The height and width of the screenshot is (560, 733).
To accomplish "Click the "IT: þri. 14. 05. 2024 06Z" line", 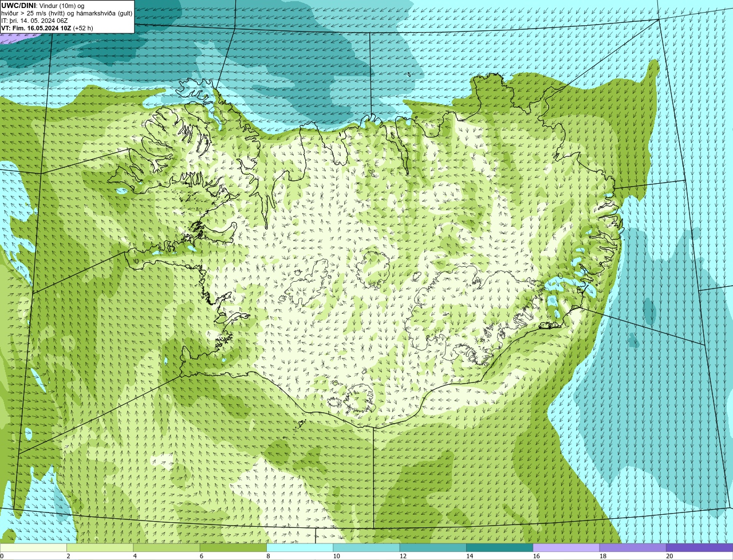I will point(34,21).
